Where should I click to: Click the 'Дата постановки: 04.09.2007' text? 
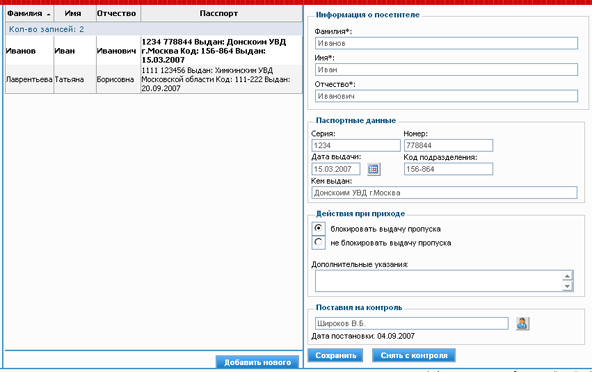(x=363, y=336)
